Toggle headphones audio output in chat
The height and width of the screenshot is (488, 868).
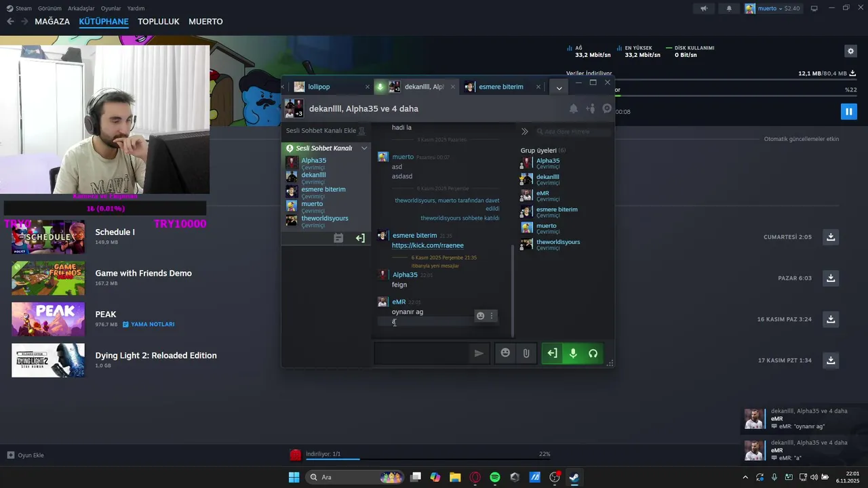click(593, 353)
